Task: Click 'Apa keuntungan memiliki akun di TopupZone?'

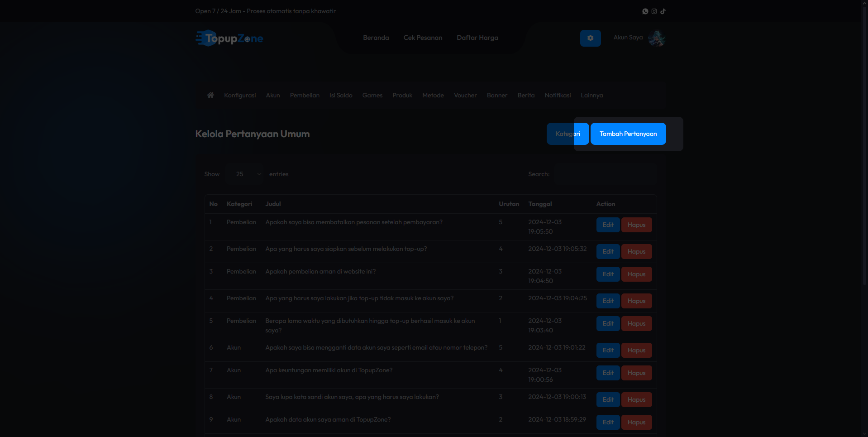Action: click(x=329, y=370)
